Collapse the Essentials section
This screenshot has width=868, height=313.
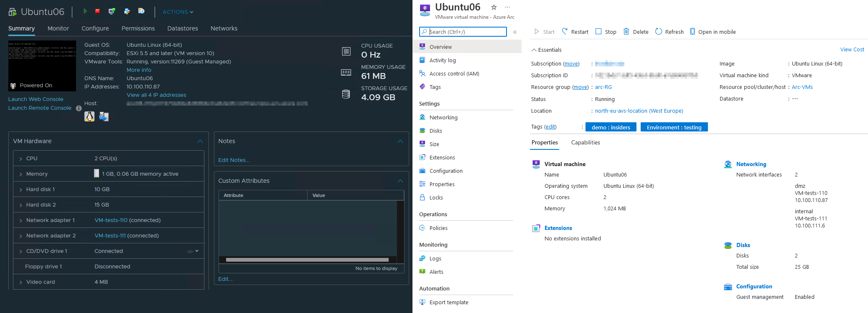[547, 50]
